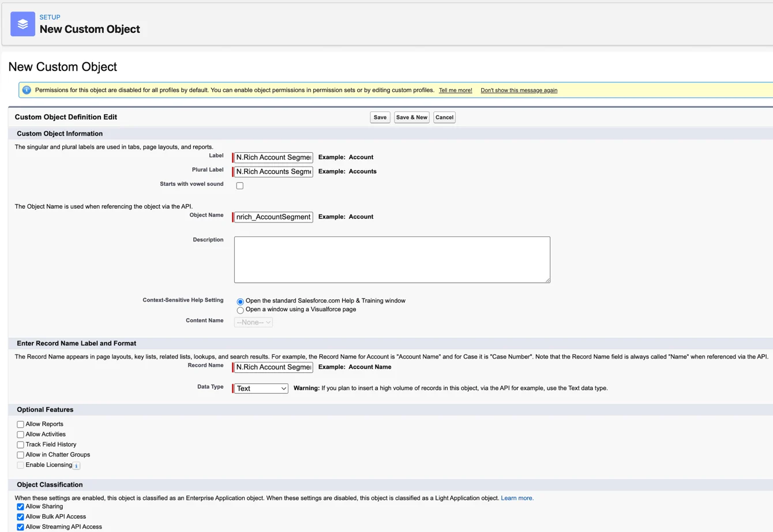Click the Warning text beside Data Type
773x532 pixels.
pos(451,388)
